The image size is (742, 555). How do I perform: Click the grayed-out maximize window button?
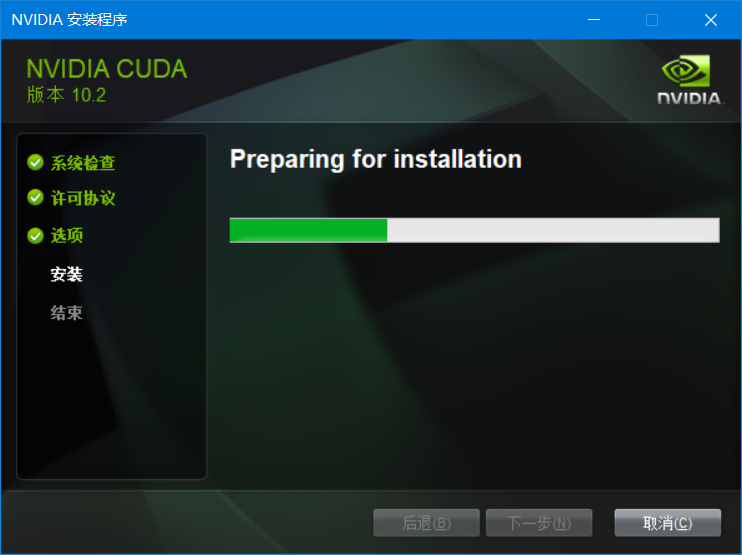tap(652, 19)
